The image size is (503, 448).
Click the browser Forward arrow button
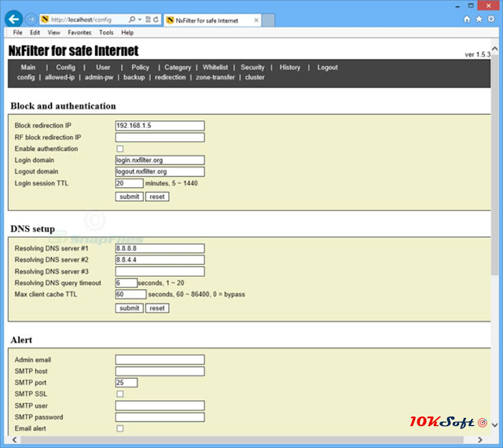point(31,20)
